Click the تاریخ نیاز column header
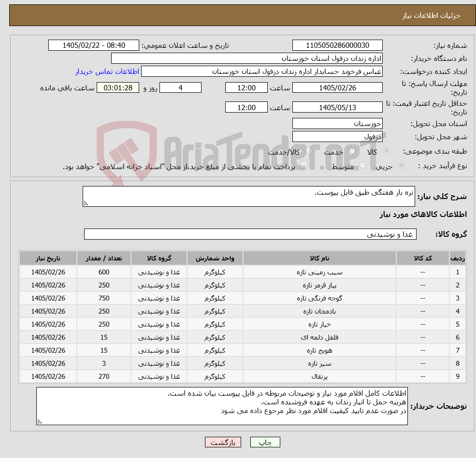This screenshot has height=458, width=476. click(48, 258)
